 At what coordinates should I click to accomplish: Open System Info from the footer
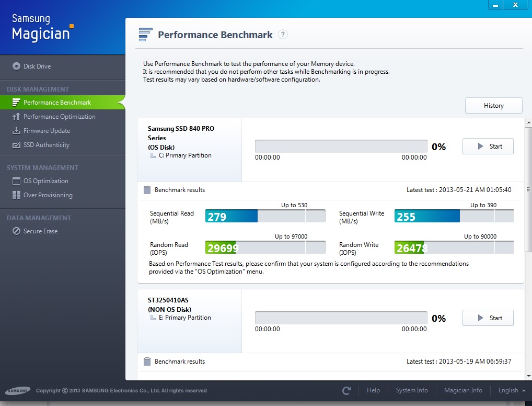(x=412, y=390)
